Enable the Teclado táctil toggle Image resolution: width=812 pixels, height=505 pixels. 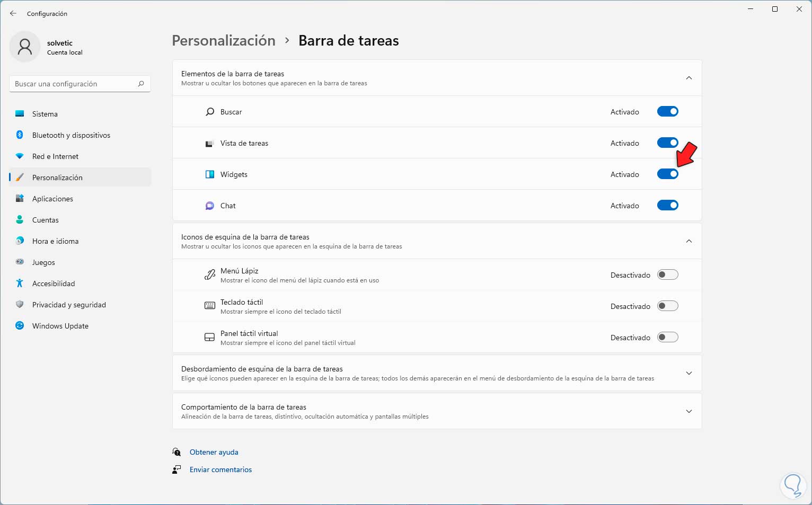click(x=667, y=306)
